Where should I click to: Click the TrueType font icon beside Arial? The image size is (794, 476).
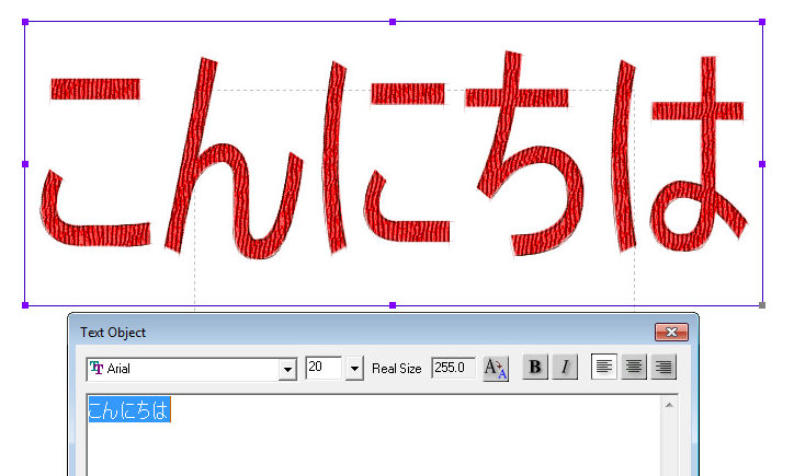[x=96, y=368]
